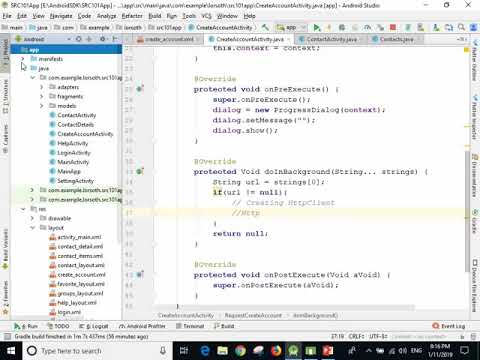
Task: Open the Windows notification center icon
Action: [x=464, y=351]
